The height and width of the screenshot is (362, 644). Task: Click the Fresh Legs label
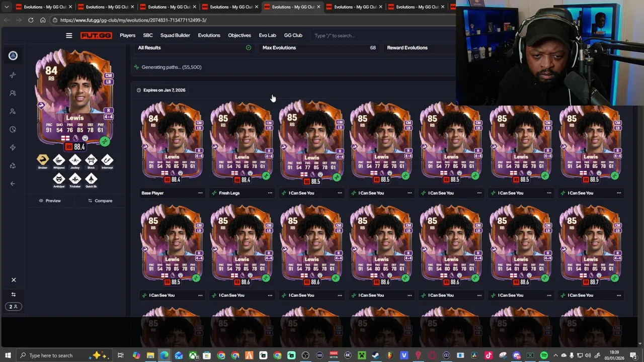(229, 193)
